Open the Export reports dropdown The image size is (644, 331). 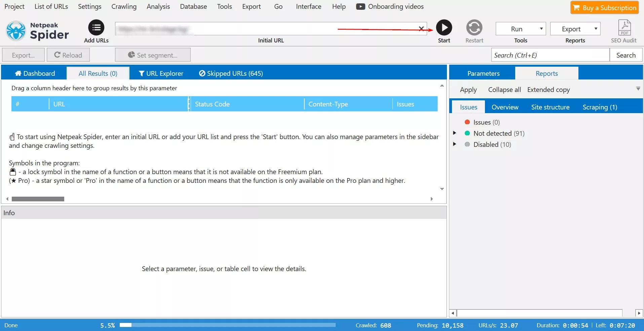(x=575, y=29)
